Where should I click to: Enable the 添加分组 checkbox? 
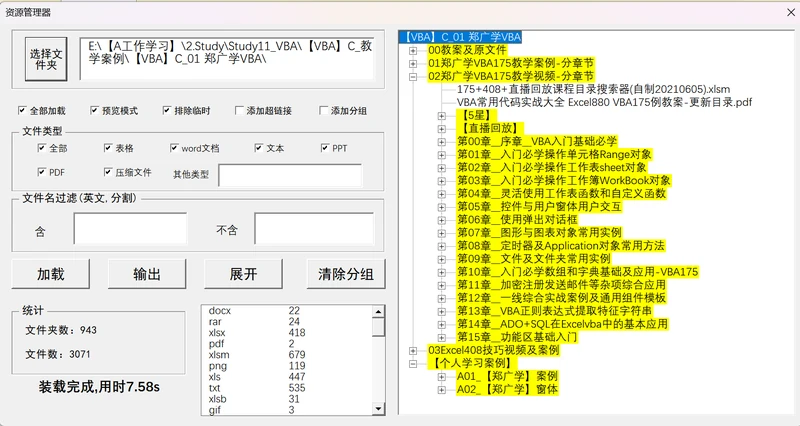click(x=323, y=110)
